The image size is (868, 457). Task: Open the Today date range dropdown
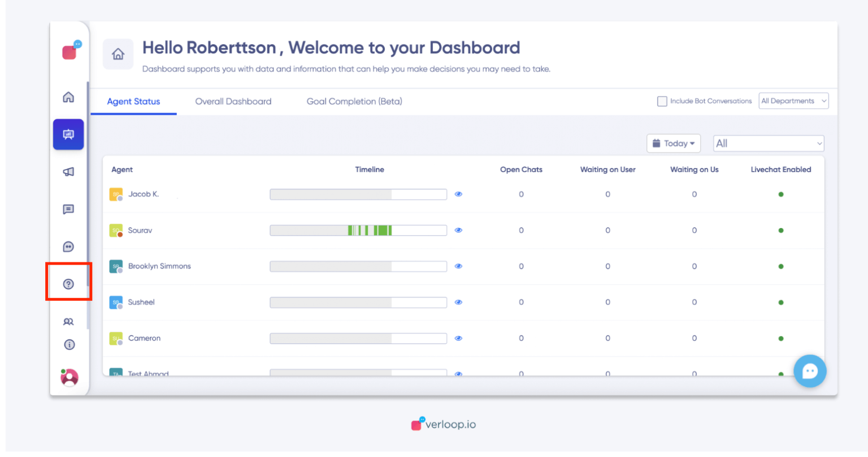[x=673, y=144]
